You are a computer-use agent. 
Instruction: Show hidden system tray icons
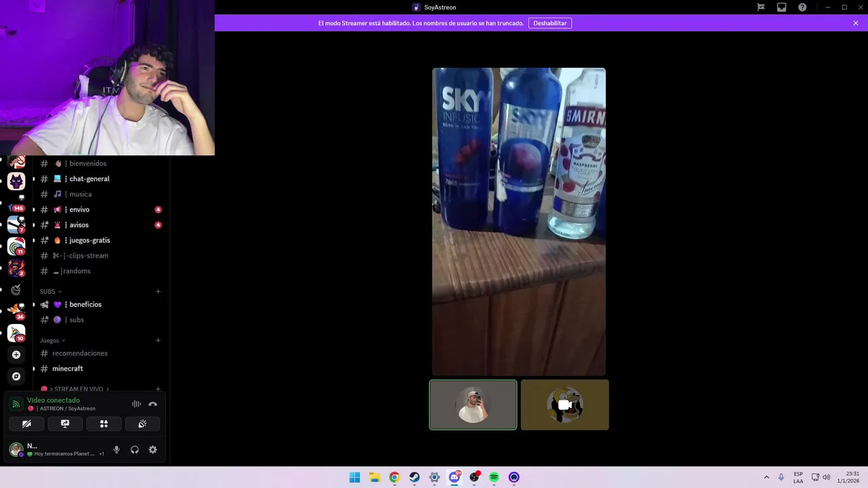point(766,477)
